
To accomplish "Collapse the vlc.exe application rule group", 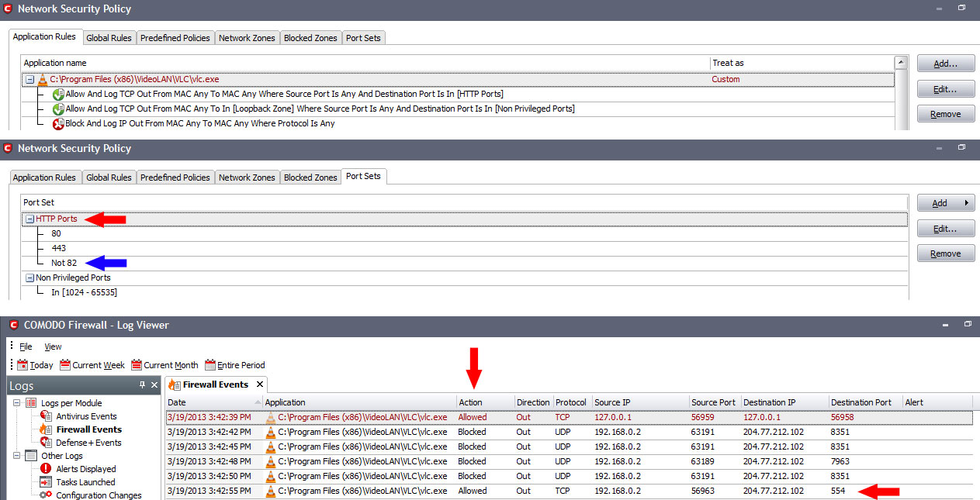I will (x=29, y=79).
